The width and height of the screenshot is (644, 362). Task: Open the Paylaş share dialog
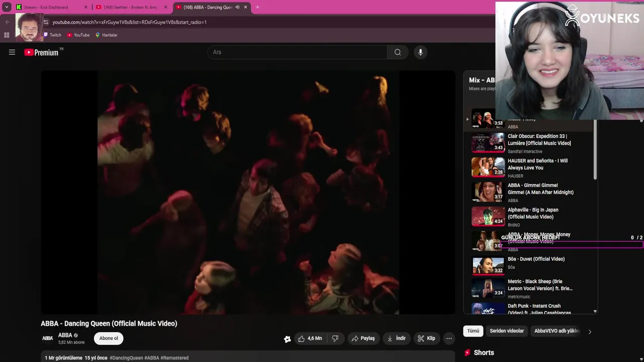363,338
